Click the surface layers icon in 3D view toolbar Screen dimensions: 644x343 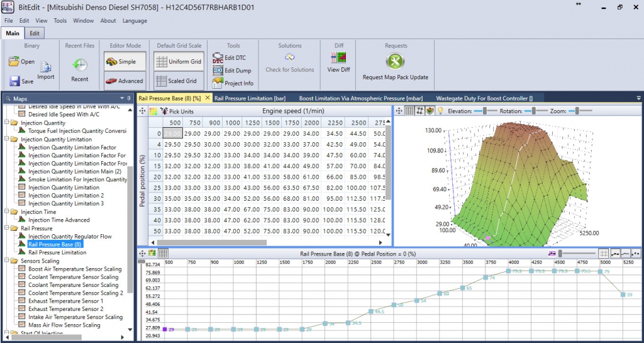coord(430,111)
